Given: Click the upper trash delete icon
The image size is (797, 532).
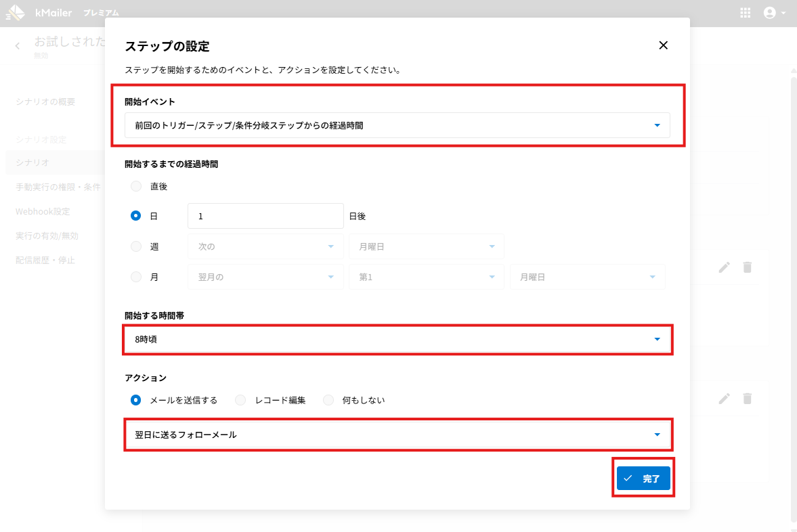Looking at the screenshot, I should [747, 267].
